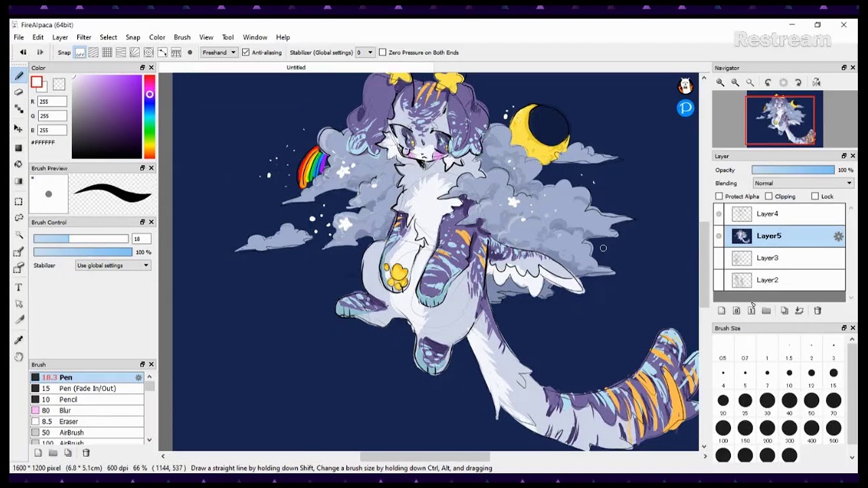Select the Blur brush

click(x=87, y=411)
